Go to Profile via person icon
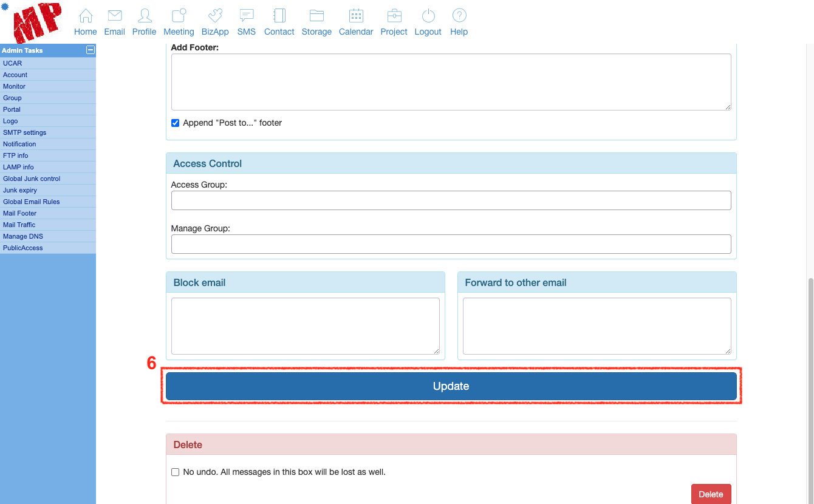Image resolution: width=814 pixels, height=504 pixels. (x=144, y=16)
